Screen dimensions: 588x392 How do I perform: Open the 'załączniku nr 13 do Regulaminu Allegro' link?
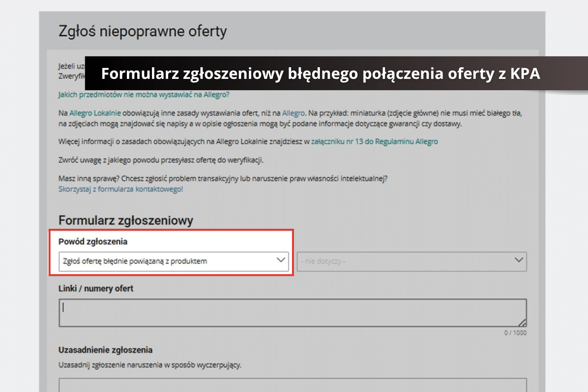374,142
